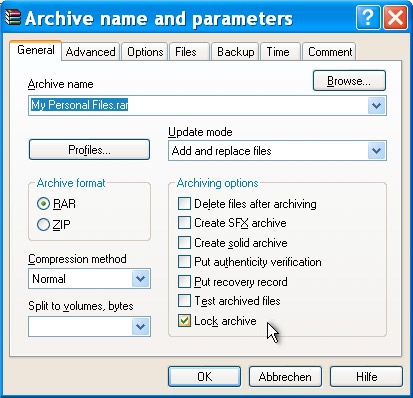Click the 'Archive name' label
The height and width of the screenshot is (398, 413).
[60, 84]
